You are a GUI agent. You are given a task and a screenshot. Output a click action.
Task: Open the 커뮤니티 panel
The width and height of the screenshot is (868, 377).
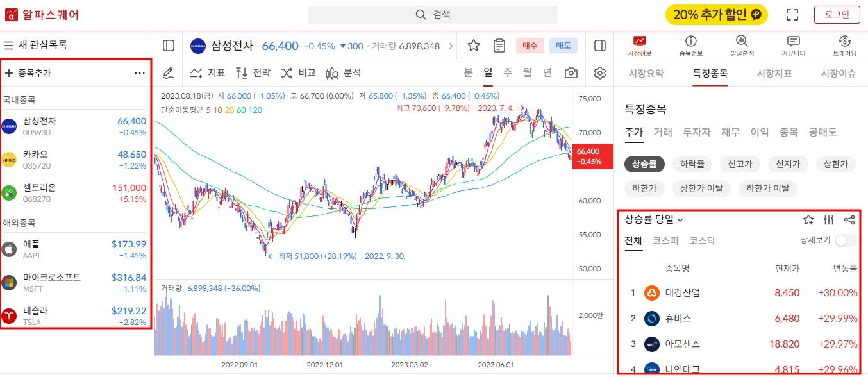tap(793, 46)
